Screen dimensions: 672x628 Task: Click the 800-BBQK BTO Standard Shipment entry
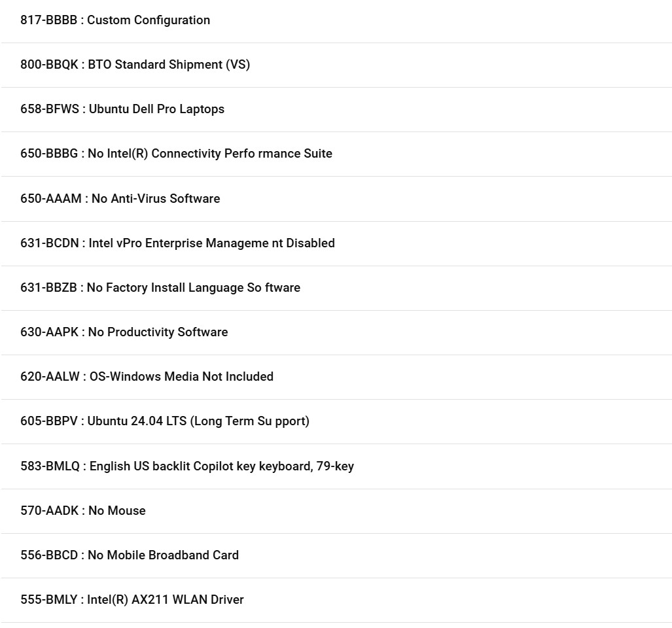[336, 65]
